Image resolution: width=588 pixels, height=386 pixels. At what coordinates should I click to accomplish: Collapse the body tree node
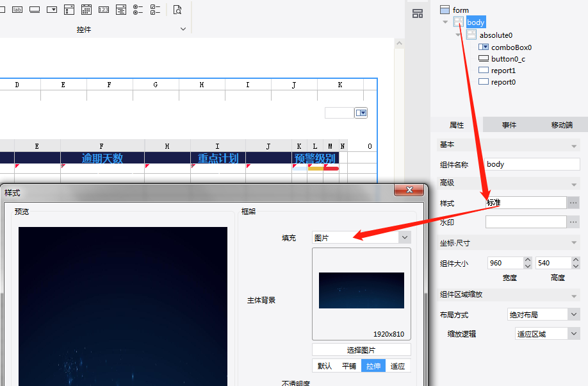(x=445, y=22)
